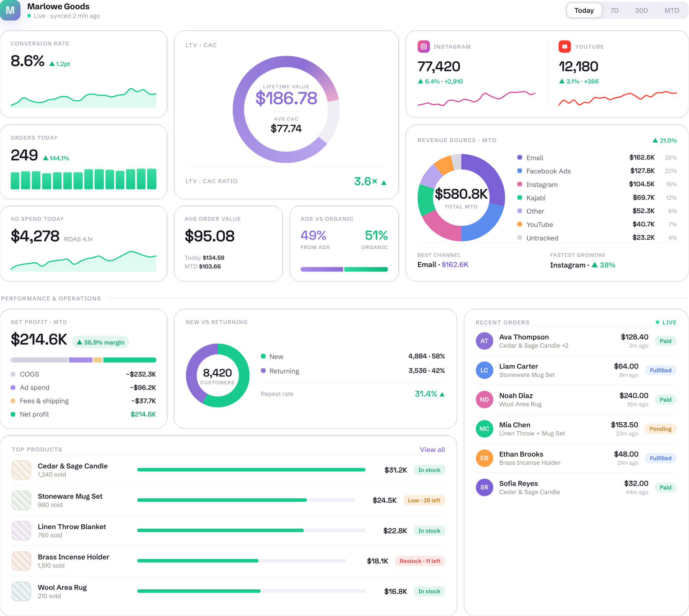Click the Wool Area Rug product name
The height and width of the screenshot is (616, 689).
pos(62,587)
